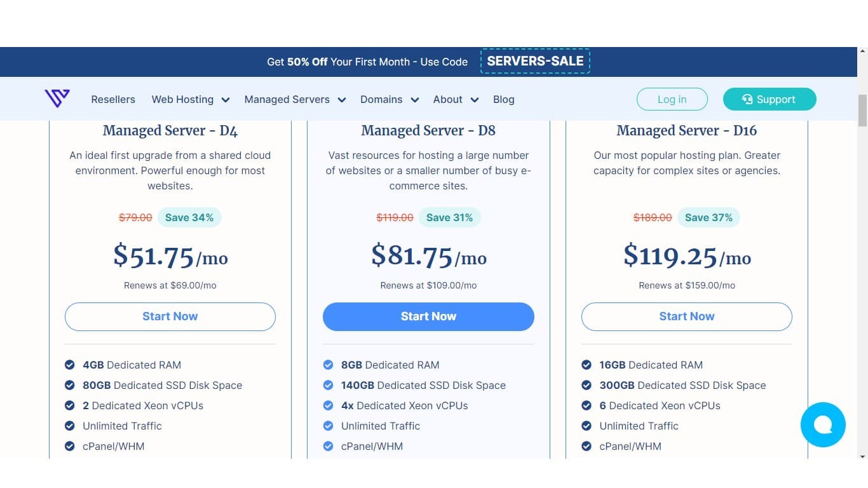Viewport: 868px width, 488px height.
Task: Click the vertical page scrollbar thumb
Action: click(x=862, y=111)
